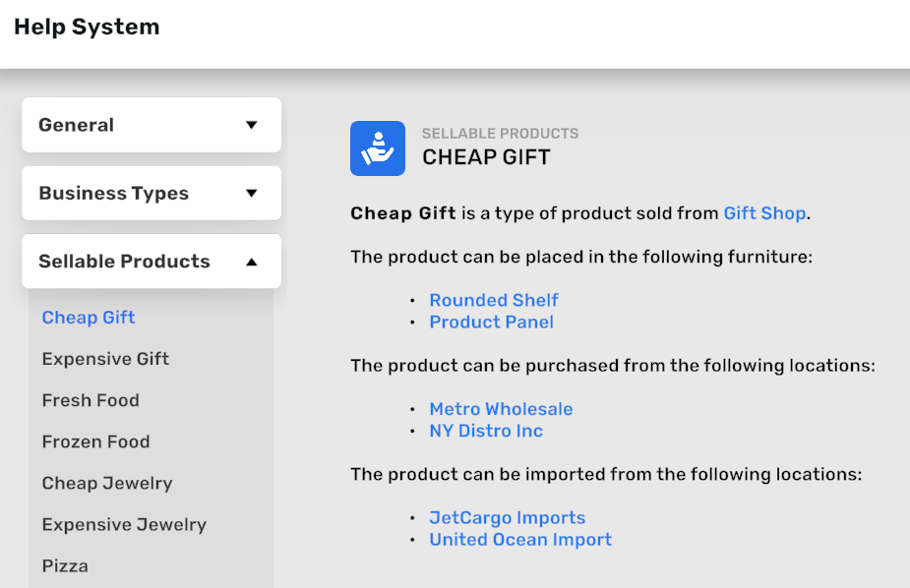This screenshot has width=910, height=588.
Task: Click the Sellable Products breadcrumb label
Action: point(500,134)
